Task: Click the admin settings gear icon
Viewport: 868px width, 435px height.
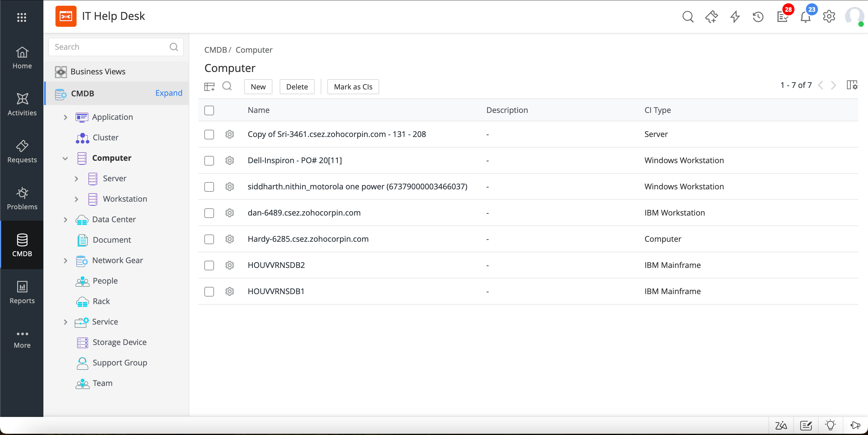Action: point(829,17)
